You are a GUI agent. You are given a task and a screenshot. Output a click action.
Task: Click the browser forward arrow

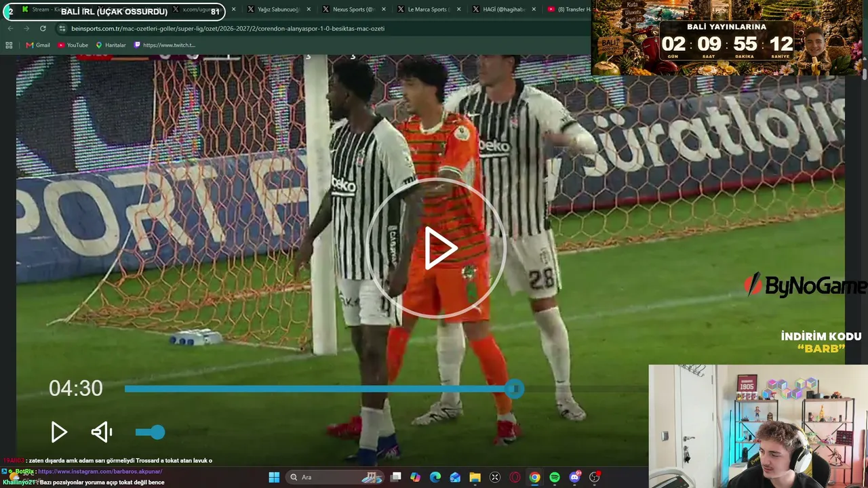(26, 28)
